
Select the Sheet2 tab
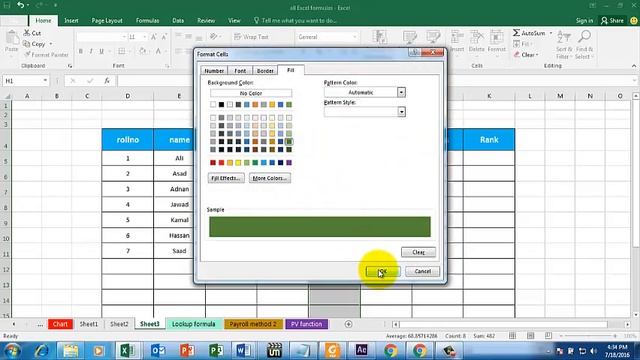pyautogui.click(x=119, y=324)
